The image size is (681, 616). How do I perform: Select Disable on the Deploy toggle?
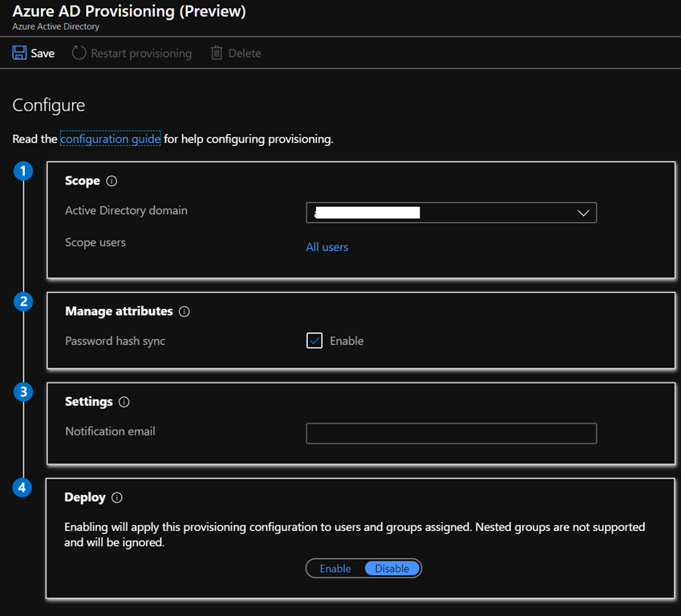coord(392,569)
